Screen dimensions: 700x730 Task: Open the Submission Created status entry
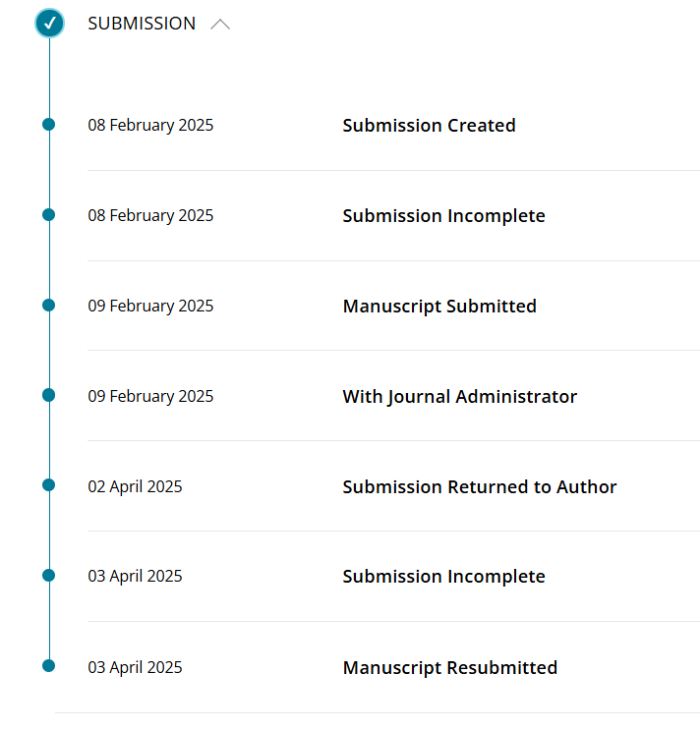coord(429,125)
